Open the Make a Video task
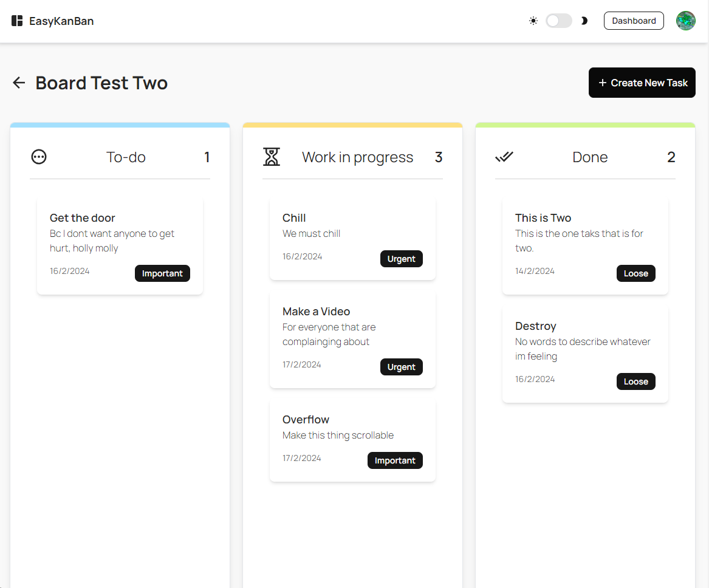 352,339
